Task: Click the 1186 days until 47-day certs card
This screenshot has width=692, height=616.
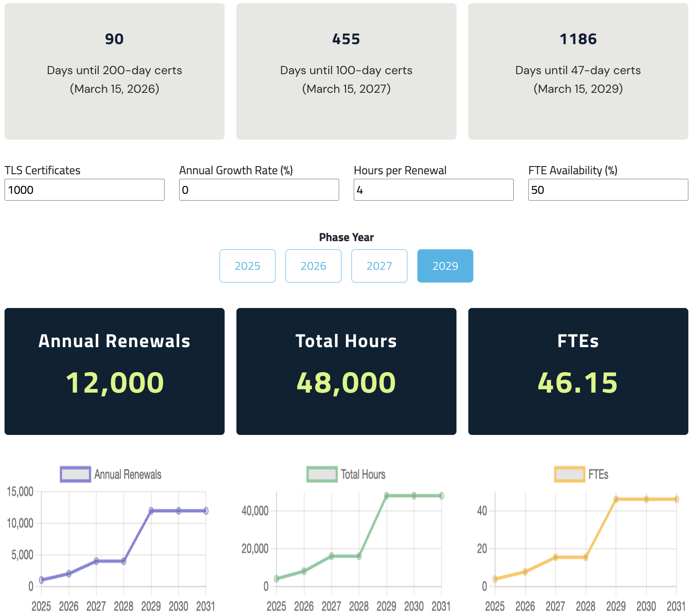Action: tap(578, 71)
